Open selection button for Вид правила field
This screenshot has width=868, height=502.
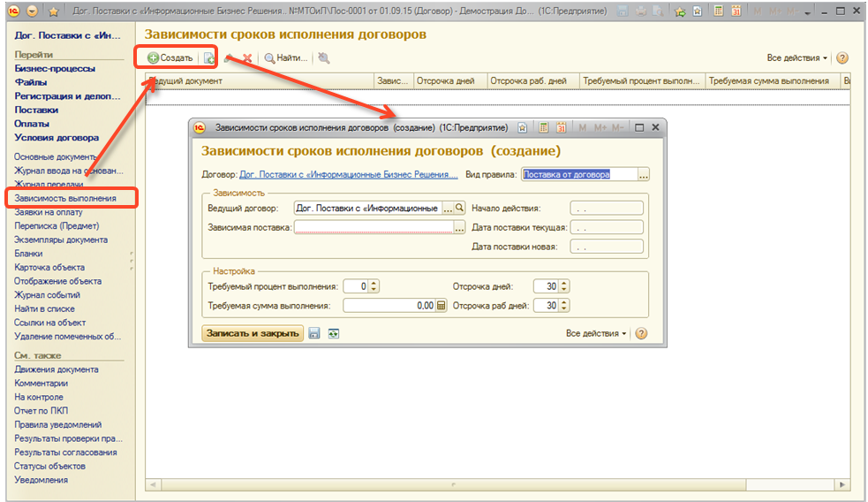644,175
